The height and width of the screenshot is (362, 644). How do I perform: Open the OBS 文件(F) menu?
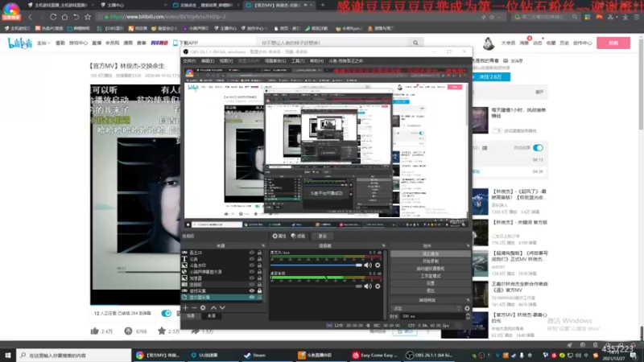point(189,61)
